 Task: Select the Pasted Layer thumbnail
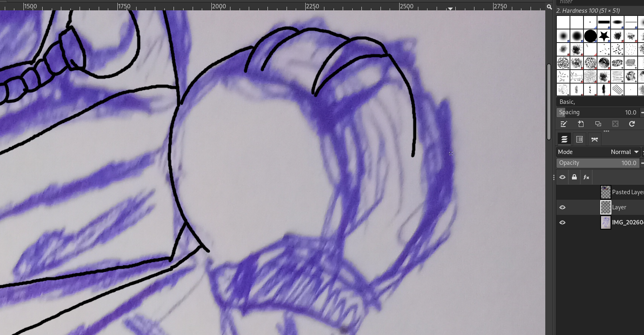click(605, 192)
